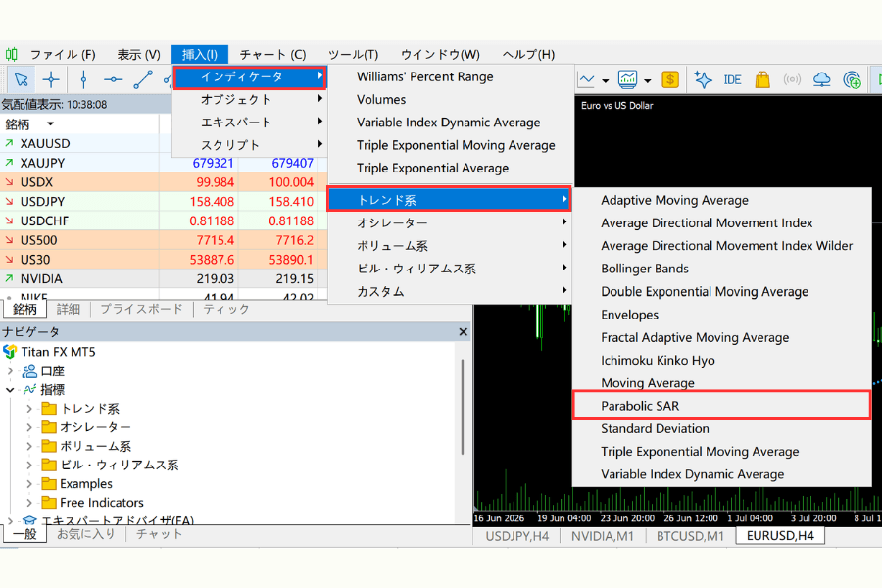Viewport: 882px width, 588px height.
Task: Open the IDE MetaEditor button
Action: click(732, 80)
